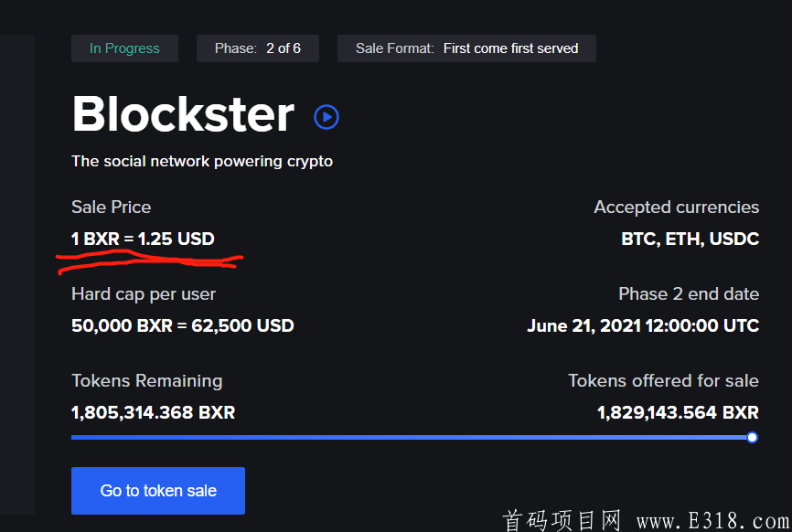Select the 1,805,314.368 BXR remaining amount

pos(154,413)
